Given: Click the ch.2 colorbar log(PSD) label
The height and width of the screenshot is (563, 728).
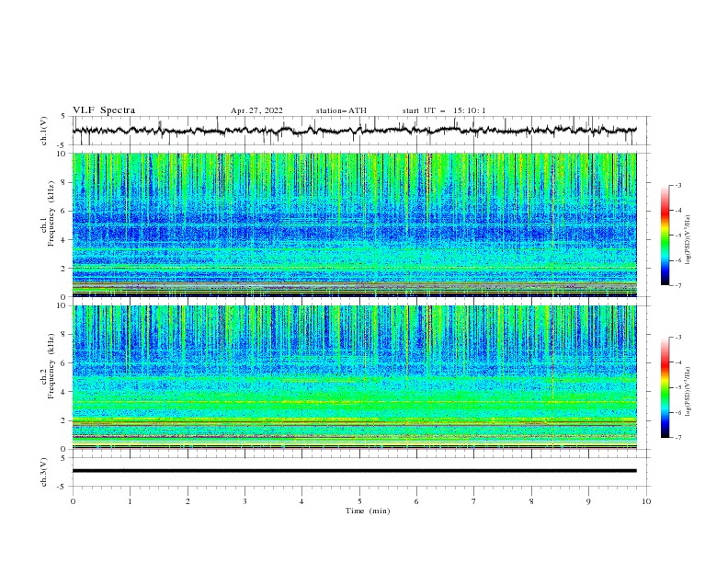Looking at the screenshot, I should tap(688, 392).
